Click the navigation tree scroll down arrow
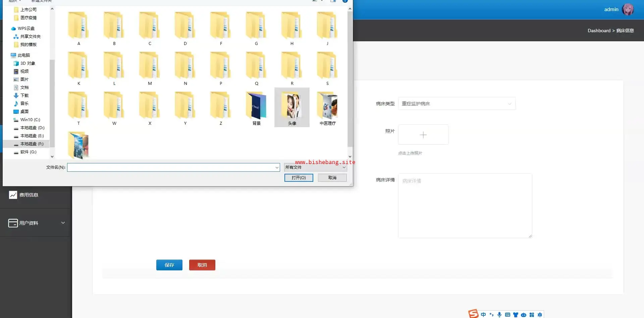 click(x=52, y=156)
